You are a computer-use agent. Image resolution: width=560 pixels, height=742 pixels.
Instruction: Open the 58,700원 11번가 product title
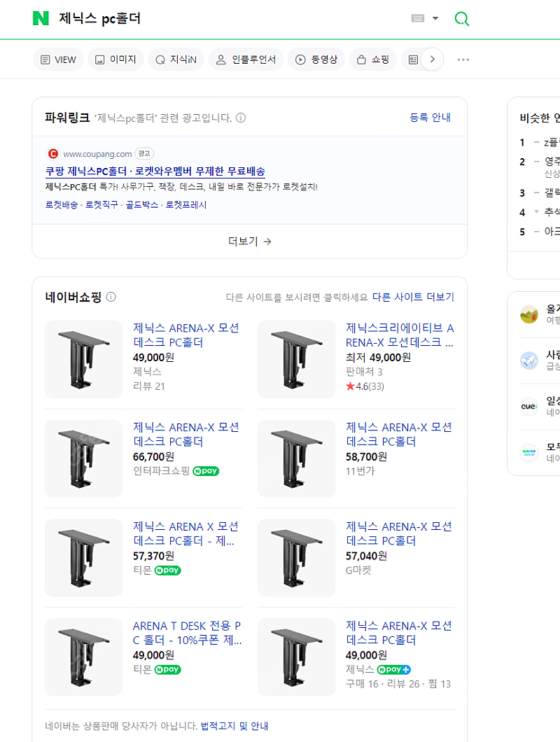tap(399, 435)
